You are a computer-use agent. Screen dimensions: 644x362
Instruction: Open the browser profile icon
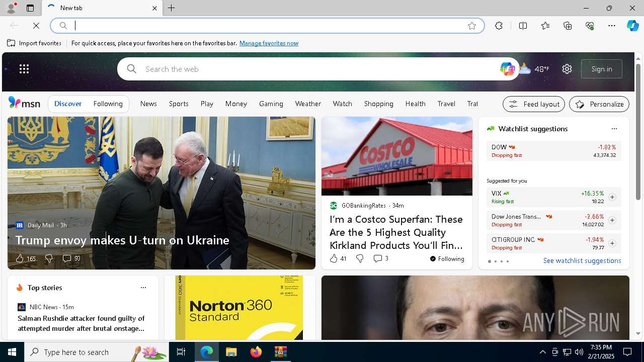coord(11,8)
